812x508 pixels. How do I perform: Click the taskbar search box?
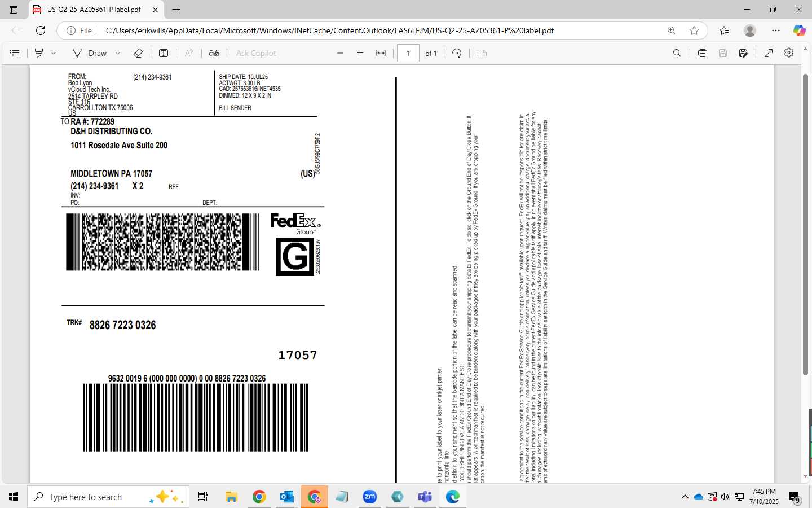[x=108, y=497]
